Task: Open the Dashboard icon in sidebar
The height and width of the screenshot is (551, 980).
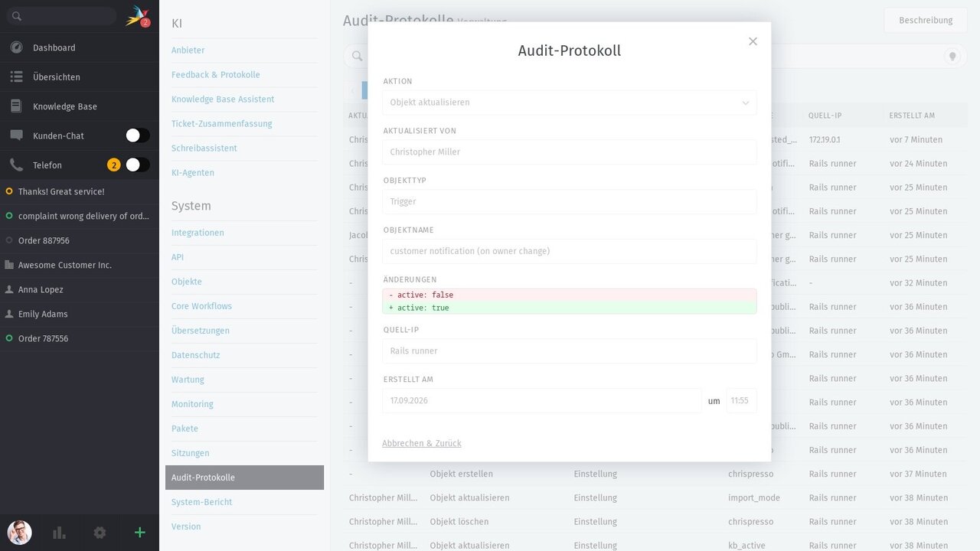Action: pyautogui.click(x=16, y=47)
